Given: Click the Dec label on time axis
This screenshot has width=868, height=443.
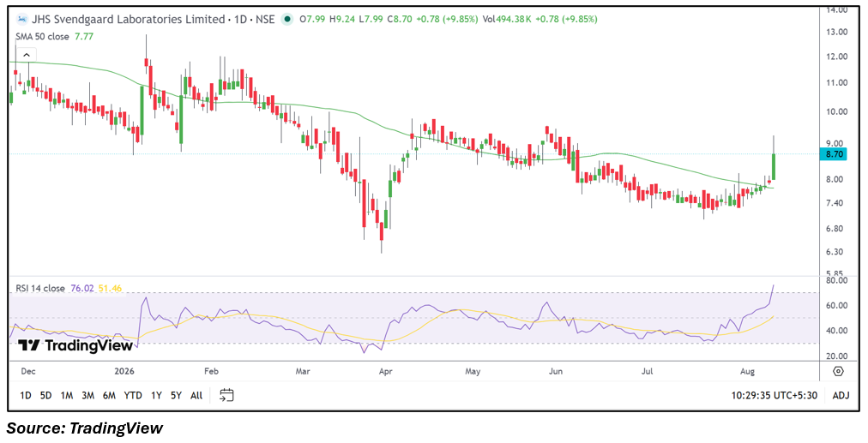Looking at the screenshot, I should [28, 371].
